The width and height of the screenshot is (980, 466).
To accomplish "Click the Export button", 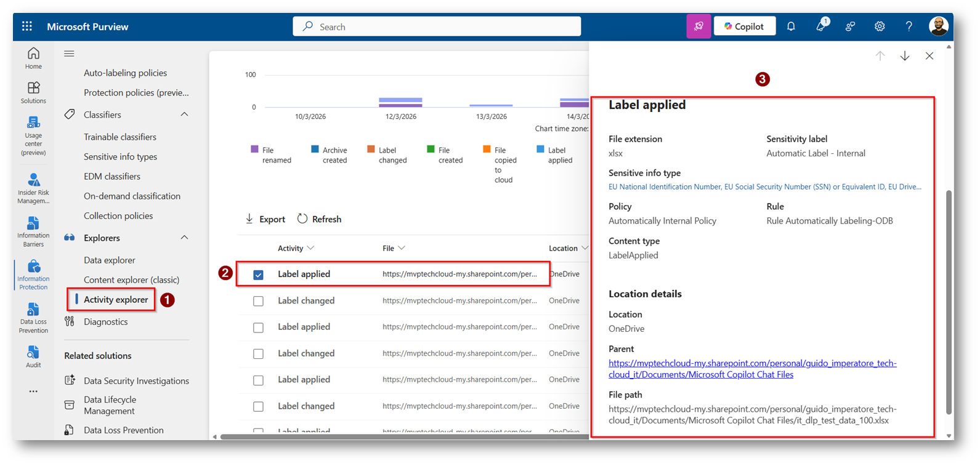I will [265, 219].
